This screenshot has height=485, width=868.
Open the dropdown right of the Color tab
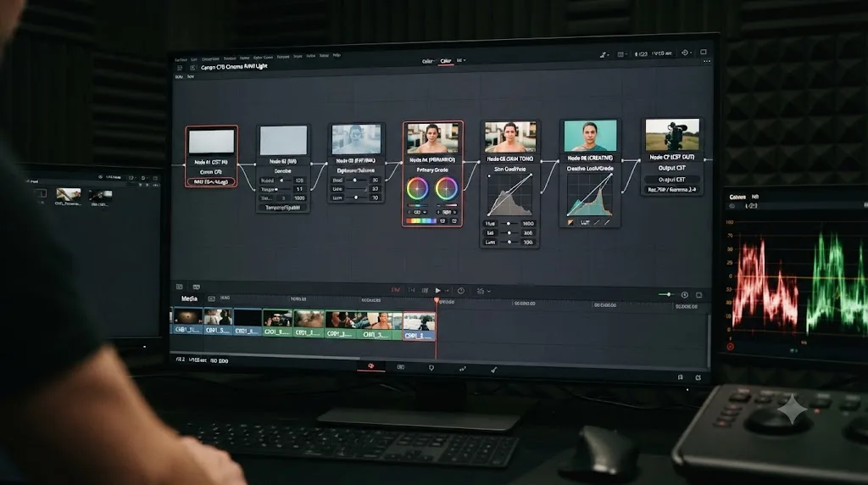[x=461, y=60]
